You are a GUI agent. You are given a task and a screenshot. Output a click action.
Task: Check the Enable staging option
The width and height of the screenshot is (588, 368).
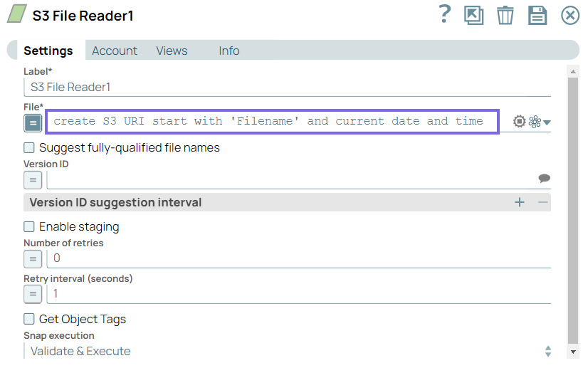[29, 227]
